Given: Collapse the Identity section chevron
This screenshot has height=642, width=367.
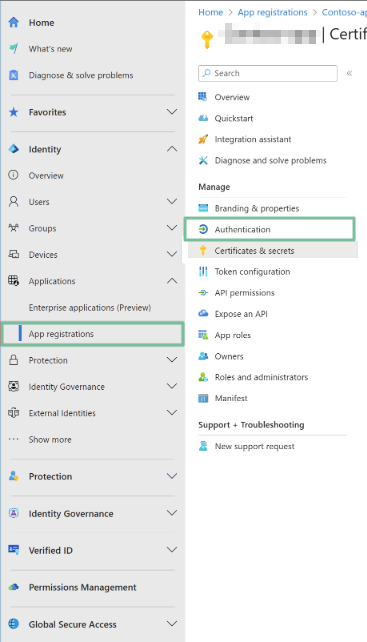Looking at the screenshot, I should coord(172,149).
